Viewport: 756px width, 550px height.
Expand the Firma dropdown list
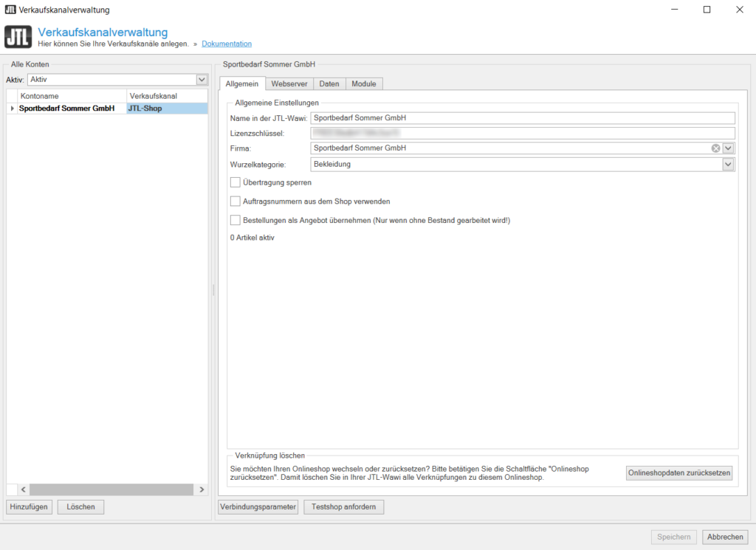click(x=728, y=148)
